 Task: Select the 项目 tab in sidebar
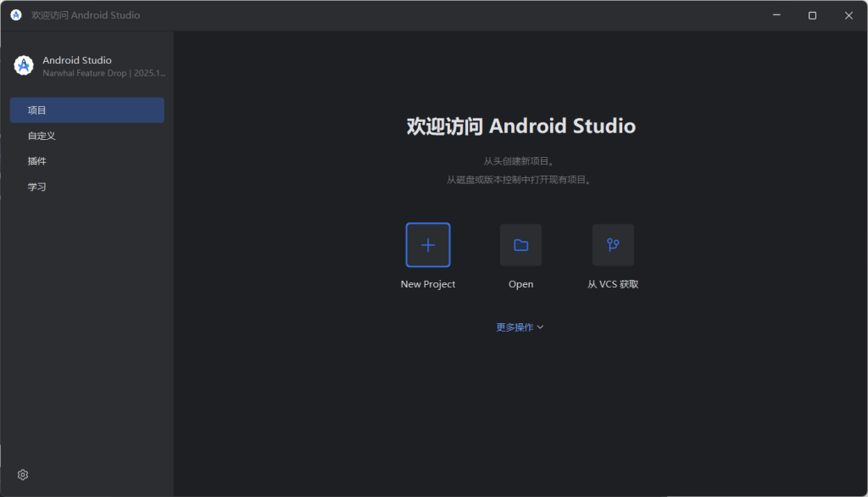[x=87, y=110]
